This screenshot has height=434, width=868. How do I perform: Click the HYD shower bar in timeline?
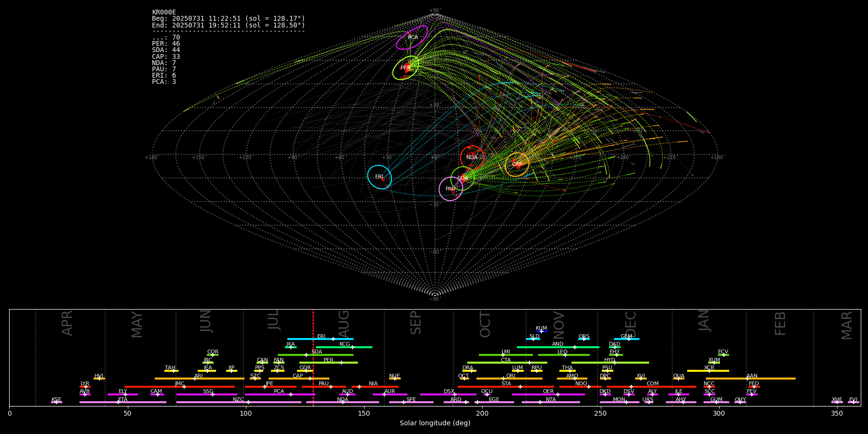point(610,363)
